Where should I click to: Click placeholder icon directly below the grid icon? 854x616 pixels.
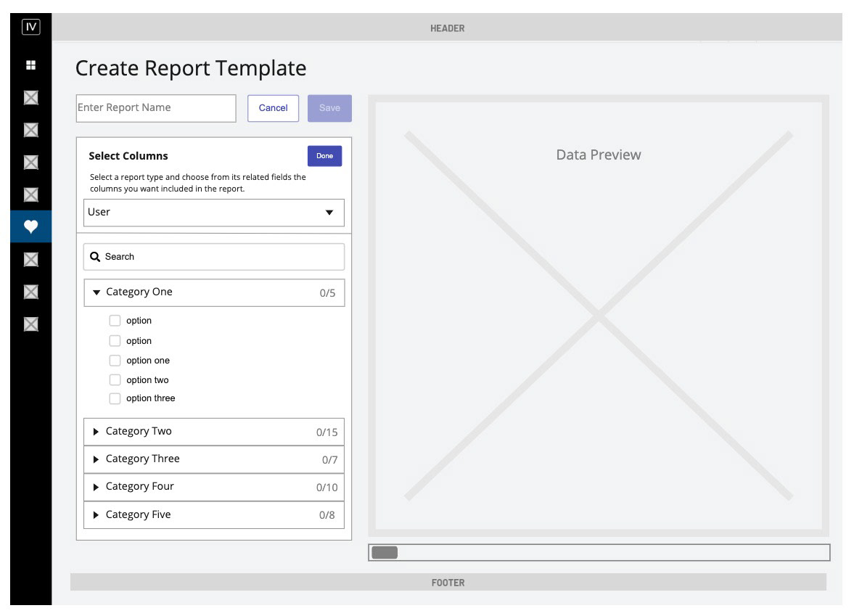pos(31,97)
